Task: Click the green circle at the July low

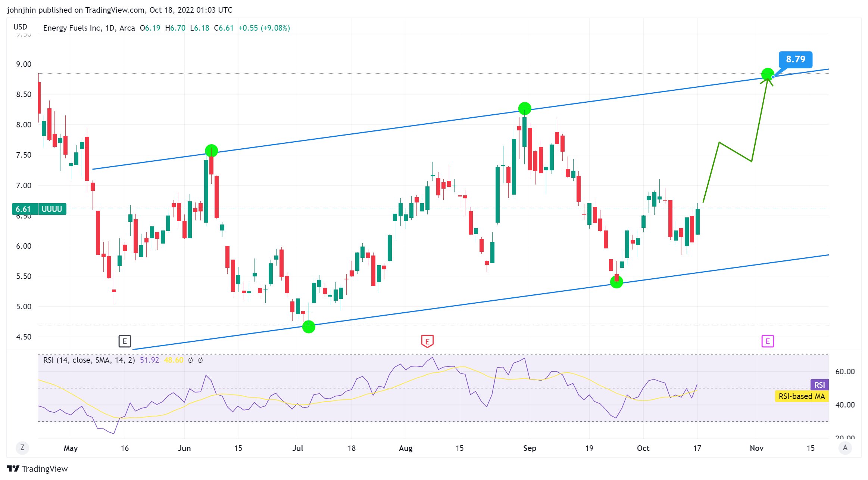Action: coord(309,327)
